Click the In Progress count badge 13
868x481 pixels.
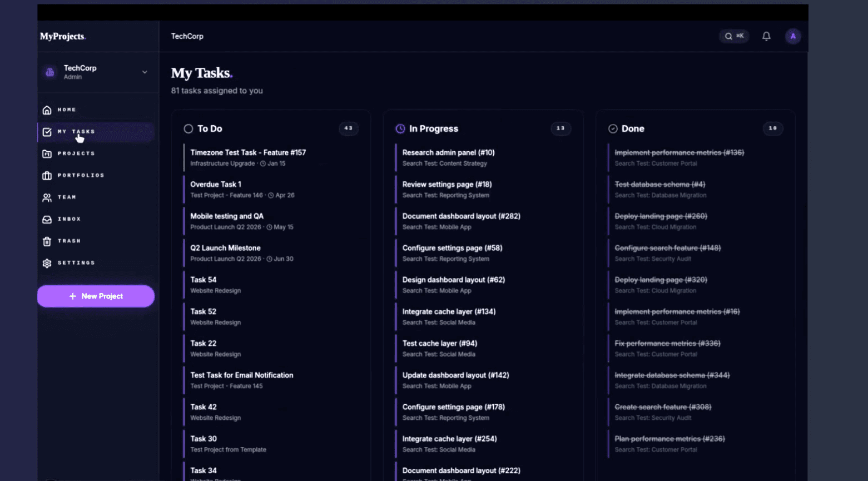[x=561, y=128]
